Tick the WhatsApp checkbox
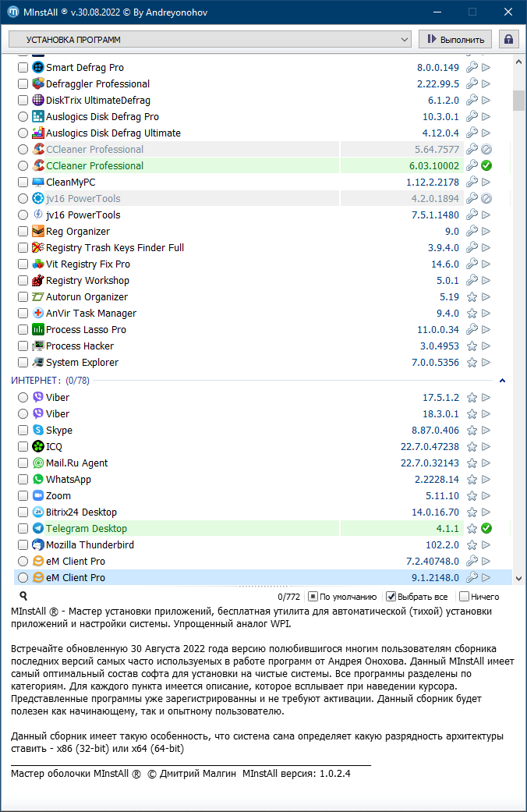 [x=23, y=480]
